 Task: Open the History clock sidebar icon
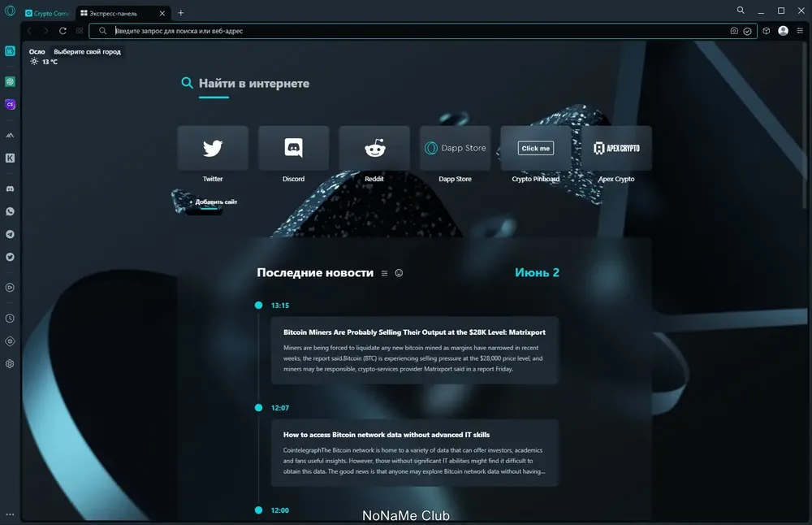click(10, 319)
